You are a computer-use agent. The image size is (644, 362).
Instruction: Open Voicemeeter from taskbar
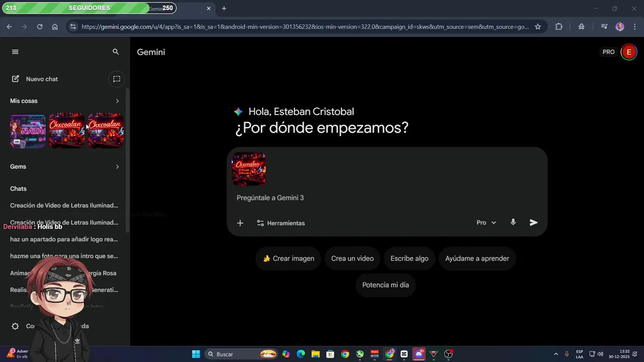(x=374, y=354)
